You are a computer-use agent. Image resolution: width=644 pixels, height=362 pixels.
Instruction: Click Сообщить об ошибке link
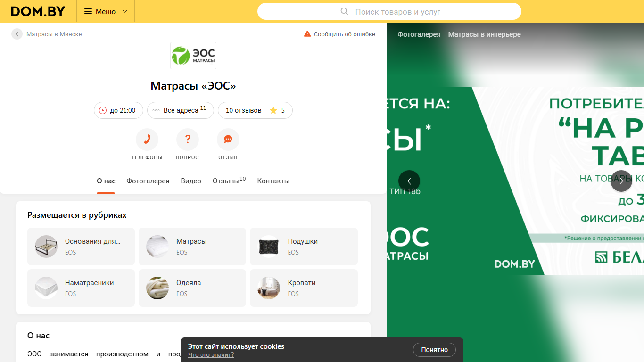tap(345, 34)
